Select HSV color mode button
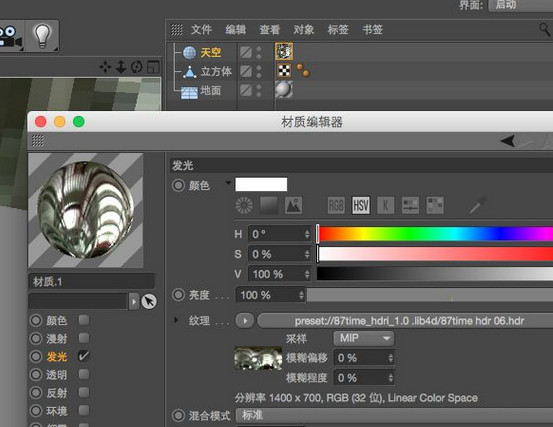553x427 pixels. [361, 205]
